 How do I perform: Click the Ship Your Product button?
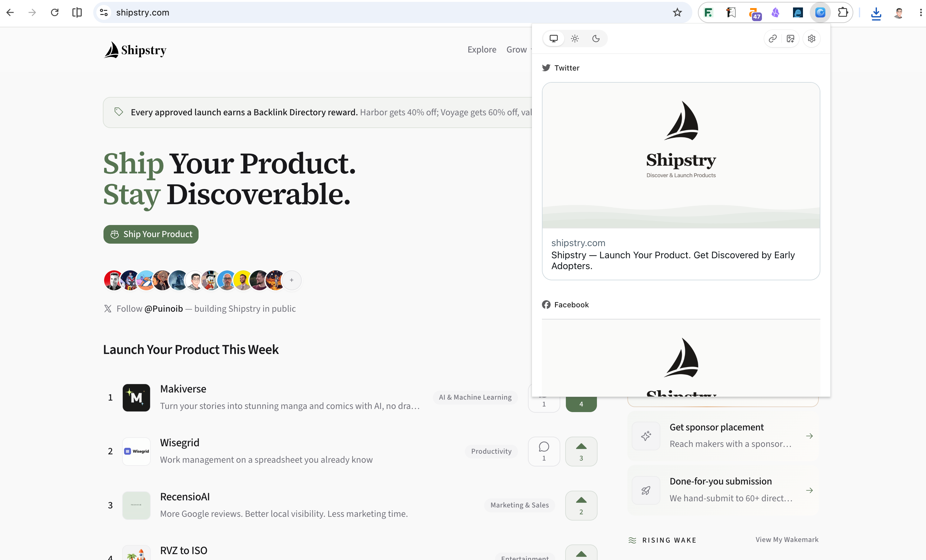151,234
